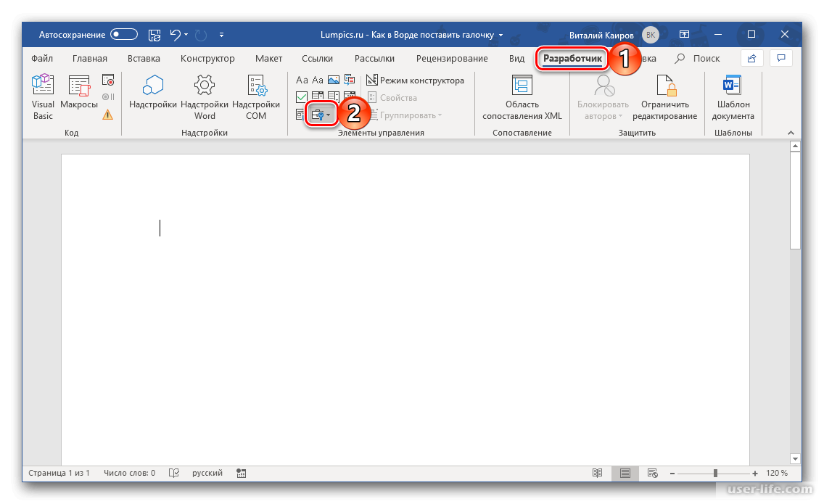Open the comments speech bubble button
Image resolution: width=824 pixels, height=504 pixels.
[x=781, y=58]
